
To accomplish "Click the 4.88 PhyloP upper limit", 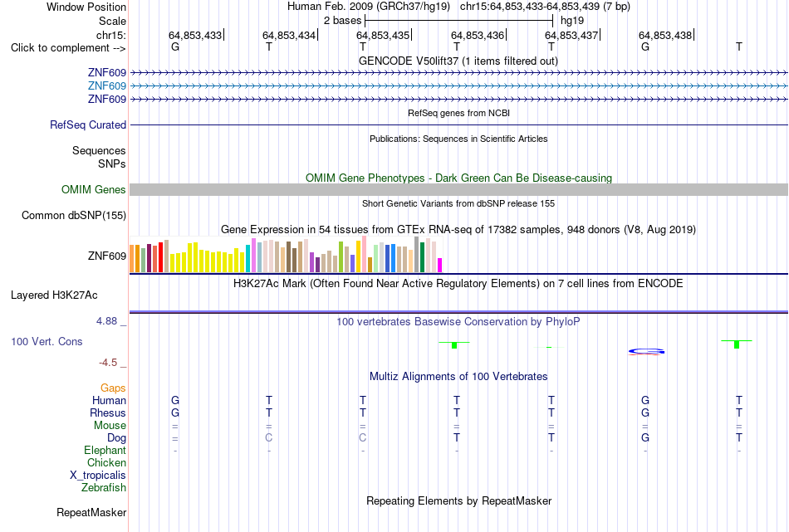I will tap(106, 321).
